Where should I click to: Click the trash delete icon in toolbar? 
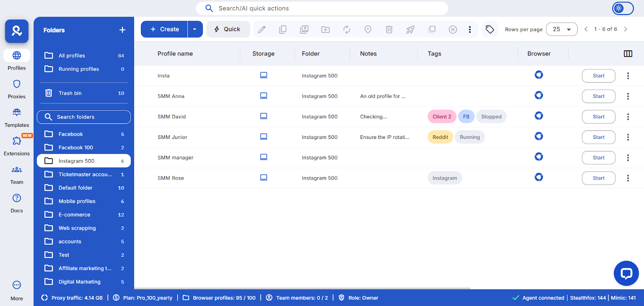pyautogui.click(x=389, y=29)
